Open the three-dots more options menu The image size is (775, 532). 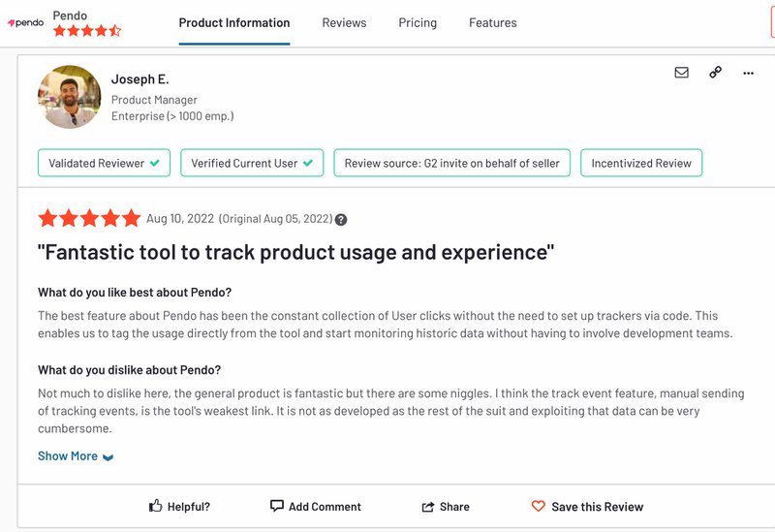[x=748, y=73]
